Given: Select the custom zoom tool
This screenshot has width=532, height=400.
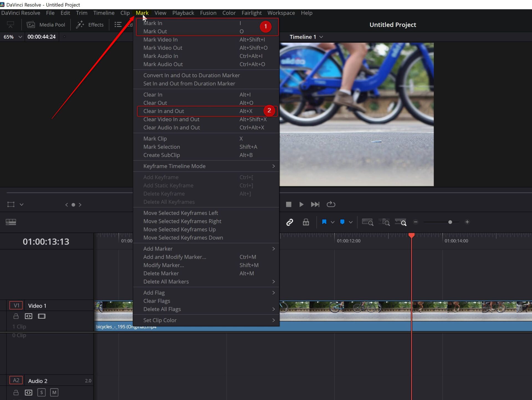Looking at the screenshot, I should point(401,222).
